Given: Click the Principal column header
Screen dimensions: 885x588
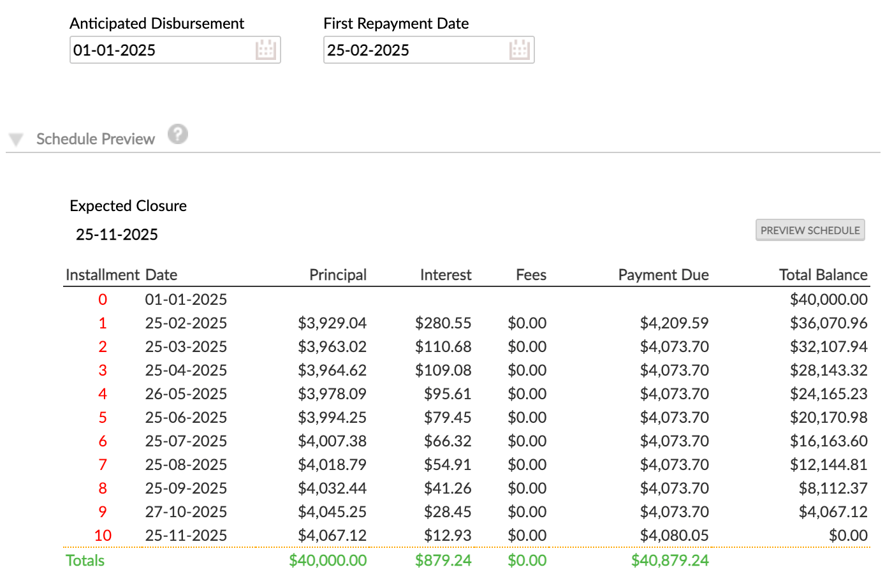Looking at the screenshot, I should (x=338, y=275).
